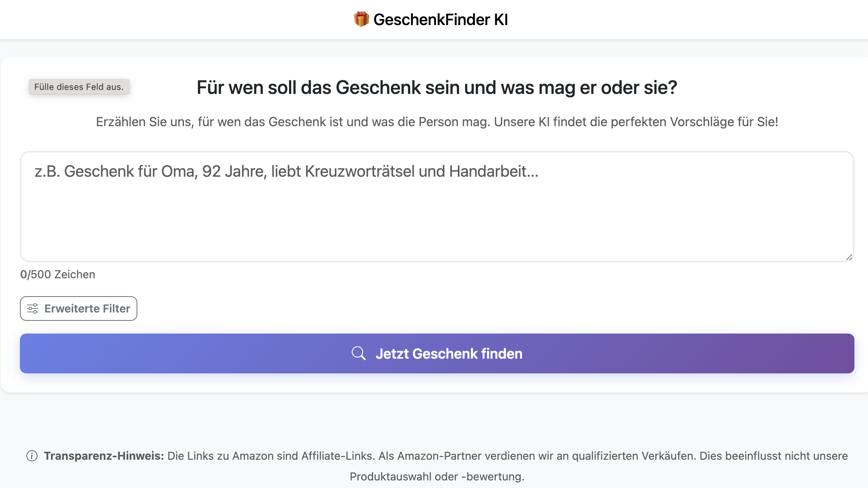Image resolution: width=868 pixels, height=488 pixels.
Task: Click the search glass inside Jetzt Geschenk finden
Action: click(x=359, y=353)
